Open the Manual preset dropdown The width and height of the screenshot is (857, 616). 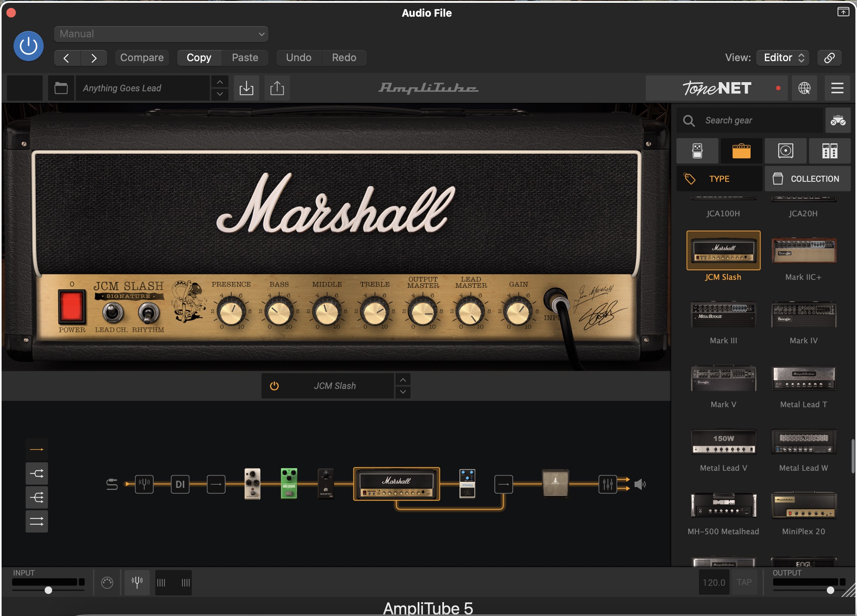click(x=161, y=34)
